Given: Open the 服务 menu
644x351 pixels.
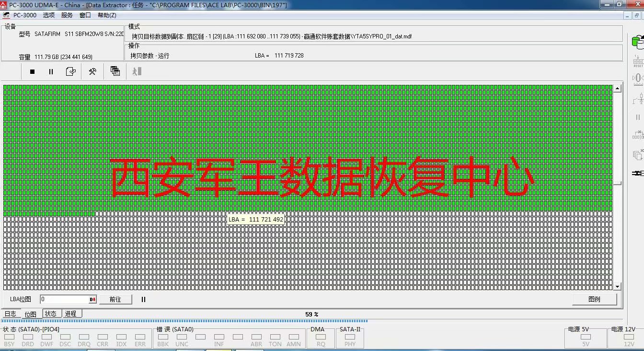Looking at the screenshot, I should click(67, 15).
